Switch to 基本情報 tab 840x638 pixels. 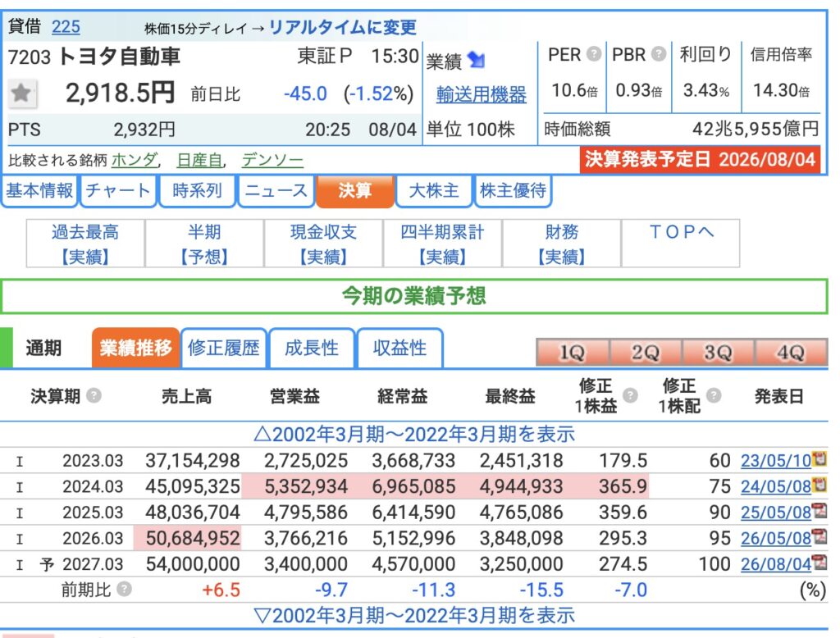[x=39, y=191]
